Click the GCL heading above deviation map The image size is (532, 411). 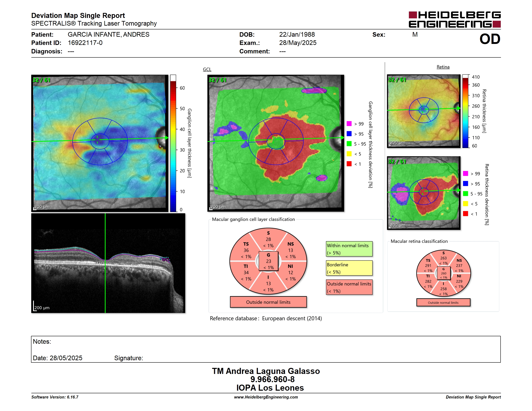(207, 69)
